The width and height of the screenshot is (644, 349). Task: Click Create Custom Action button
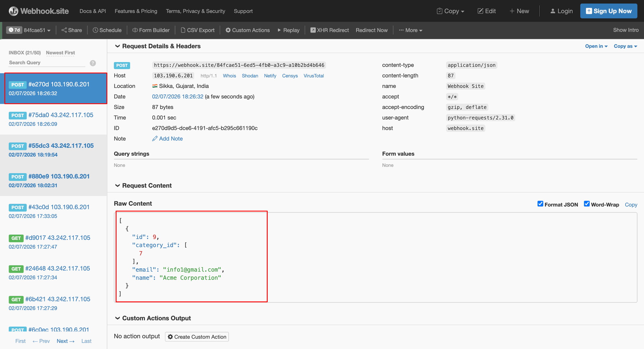pos(197,337)
